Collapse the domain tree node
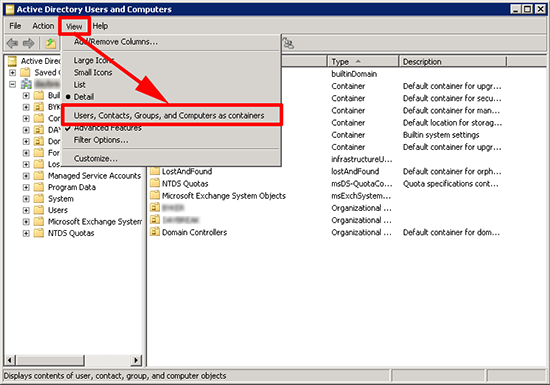 coord(13,84)
